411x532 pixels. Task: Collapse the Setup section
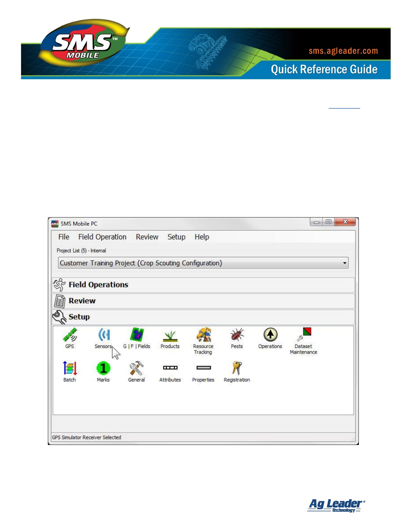tap(203, 317)
